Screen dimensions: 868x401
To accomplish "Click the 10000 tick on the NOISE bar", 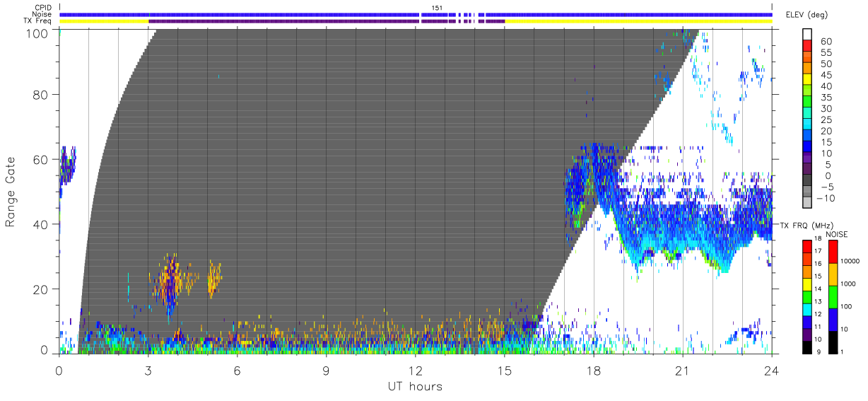I will [850, 262].
